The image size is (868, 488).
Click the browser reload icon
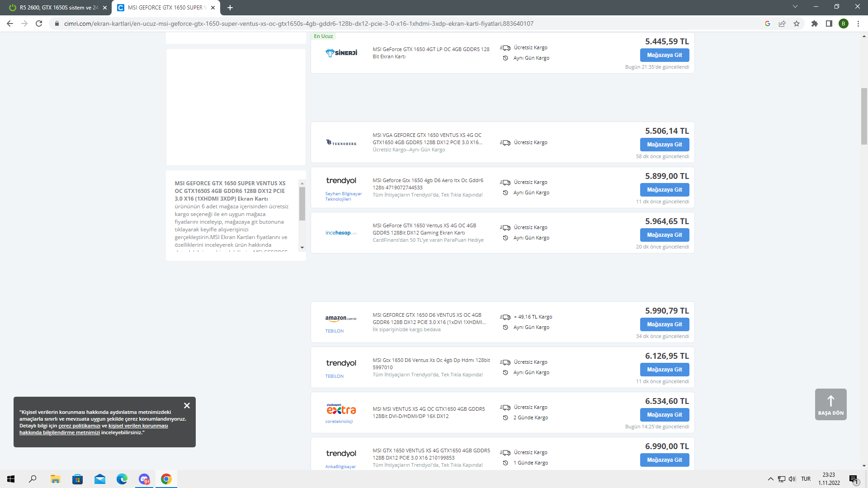click(39, 23)
